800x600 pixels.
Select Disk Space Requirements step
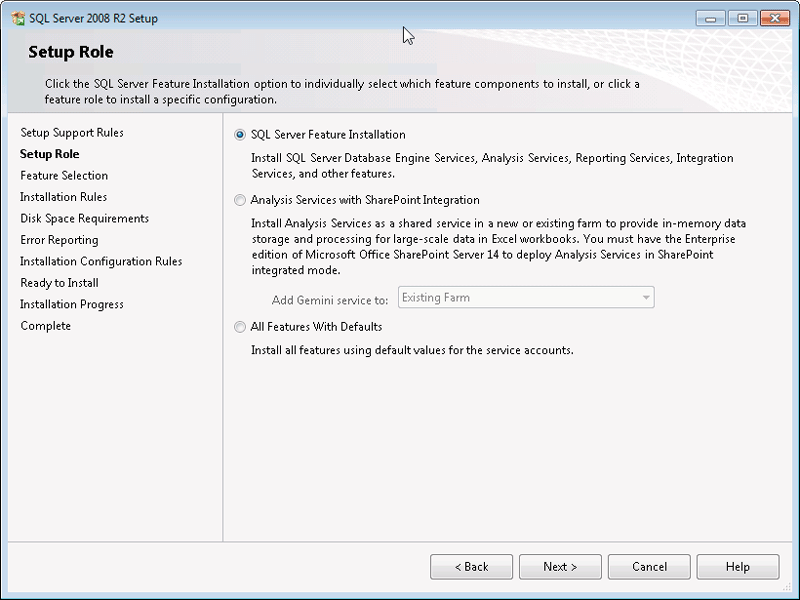pyautogui.click(x=84, y=218)
